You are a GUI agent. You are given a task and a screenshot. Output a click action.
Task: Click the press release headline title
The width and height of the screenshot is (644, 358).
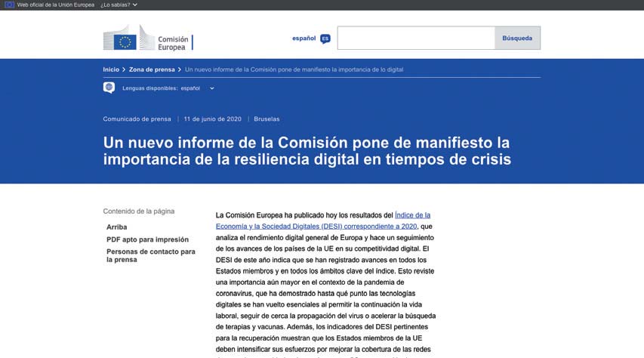pos(307,150)
